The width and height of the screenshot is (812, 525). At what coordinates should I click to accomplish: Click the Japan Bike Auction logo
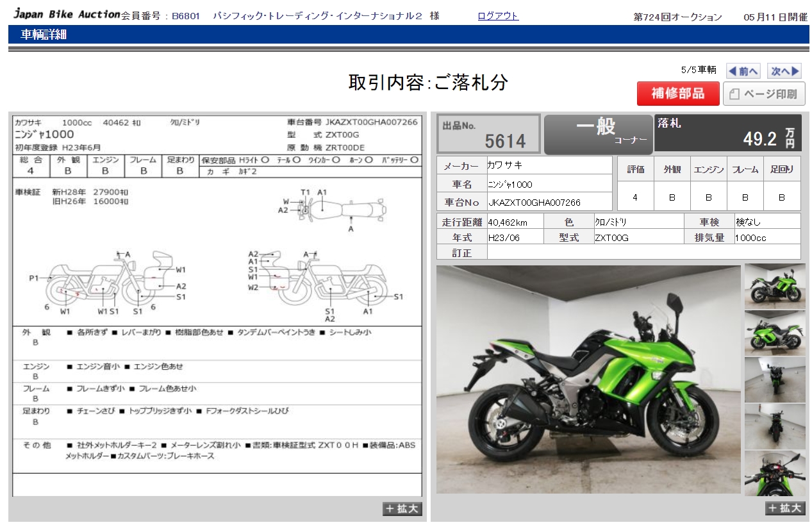tap(67, 13)
